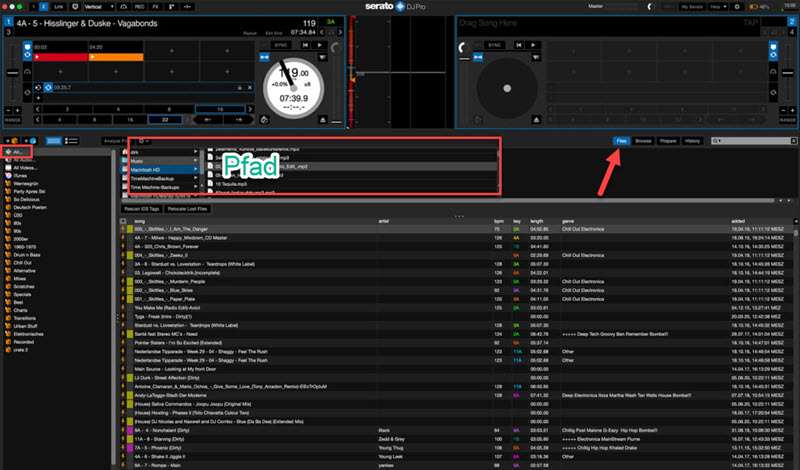This screenshot has height=470, width=800.
Task: Play the right deck
Action: click(x=533, y=45)
